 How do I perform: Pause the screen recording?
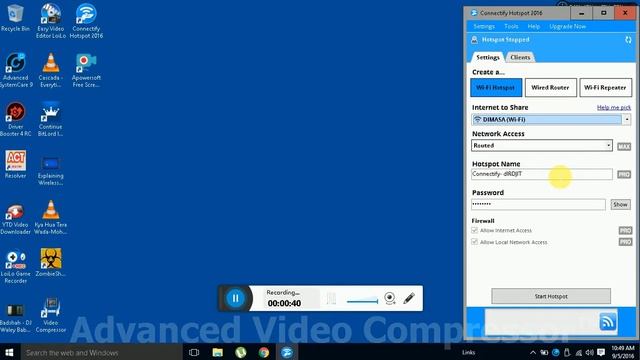point(235,298)
